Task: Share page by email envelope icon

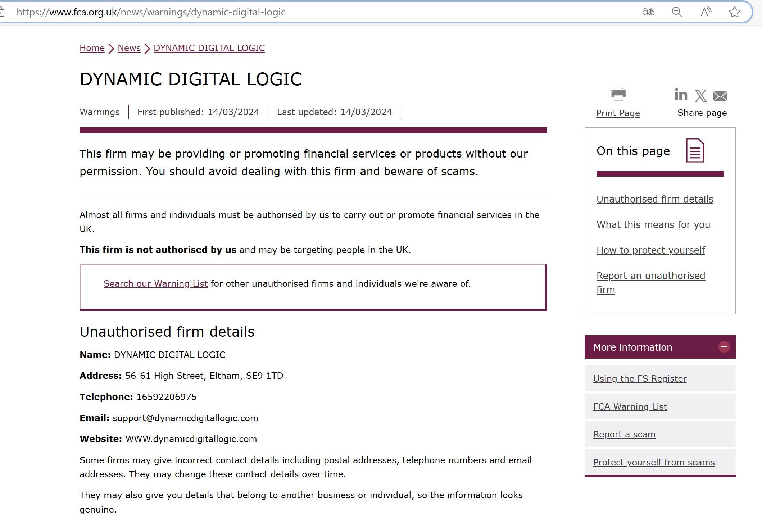Action: coord(720,96)
